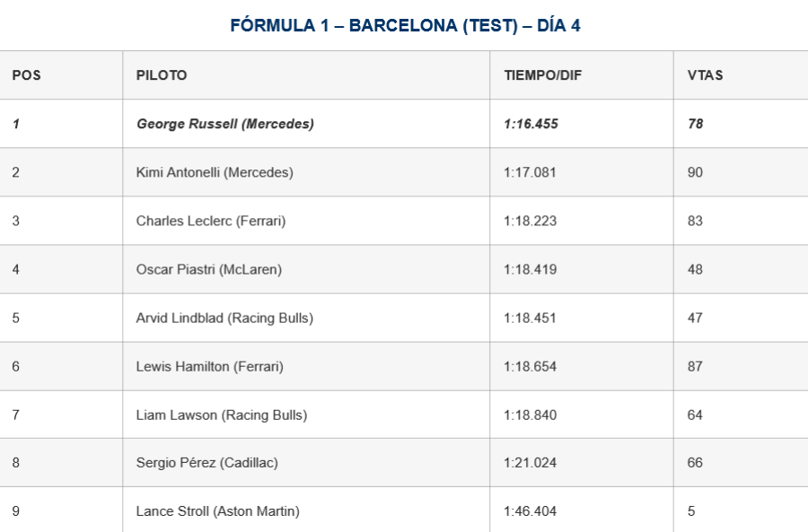Image resolution: width=808 pixels, height=532 pixels.
Task: Select Lance Stroll (Aston Martin) cell
Action: (x=218, y=511)
